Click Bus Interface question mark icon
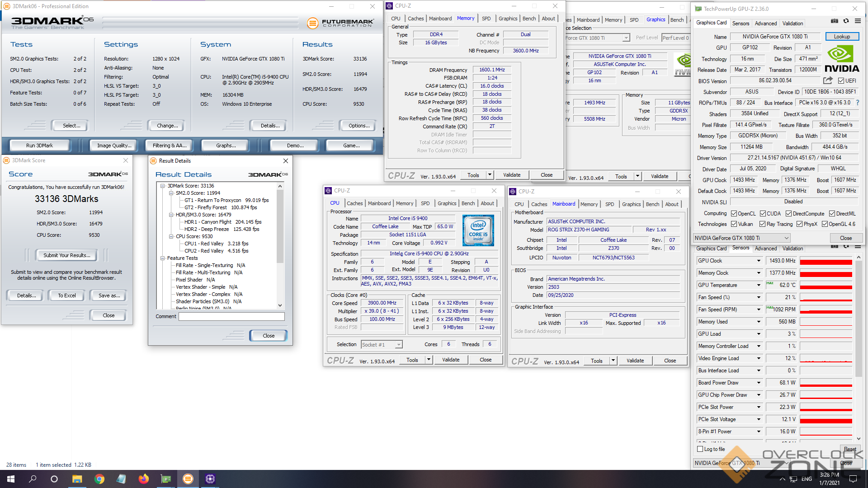The height and width of the screenshot is (488, 868). pos(857,103)
